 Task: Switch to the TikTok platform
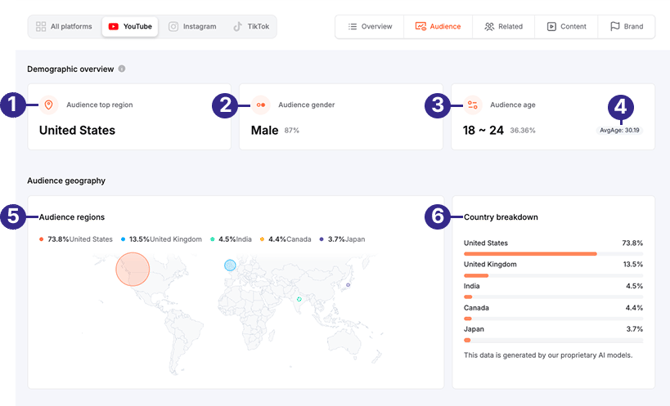251,27
